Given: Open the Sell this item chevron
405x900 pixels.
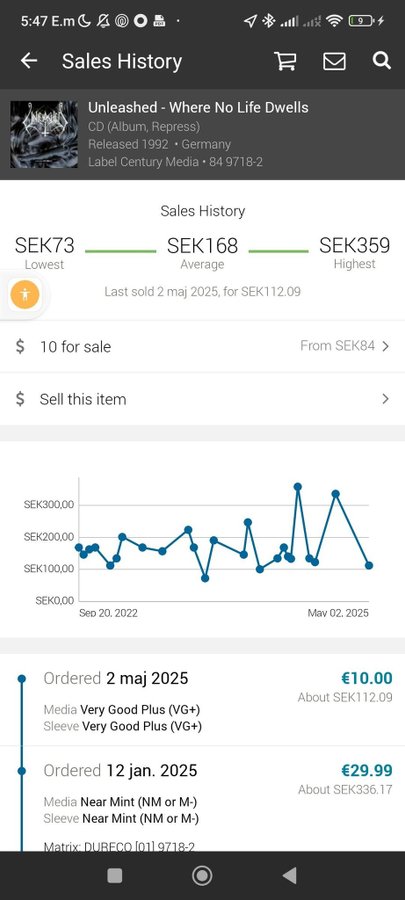Looking at the screenshot, I should 385,399.
